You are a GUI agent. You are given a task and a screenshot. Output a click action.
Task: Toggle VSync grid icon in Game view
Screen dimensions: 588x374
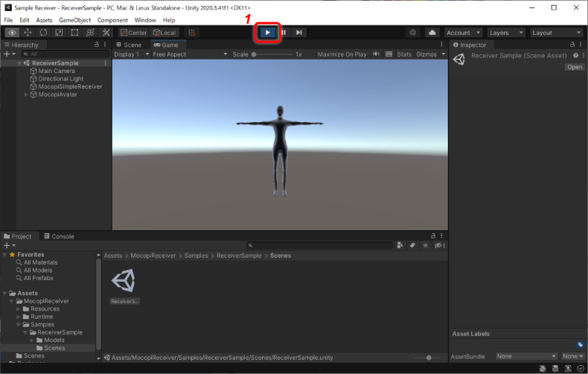(x=389, y=54)
